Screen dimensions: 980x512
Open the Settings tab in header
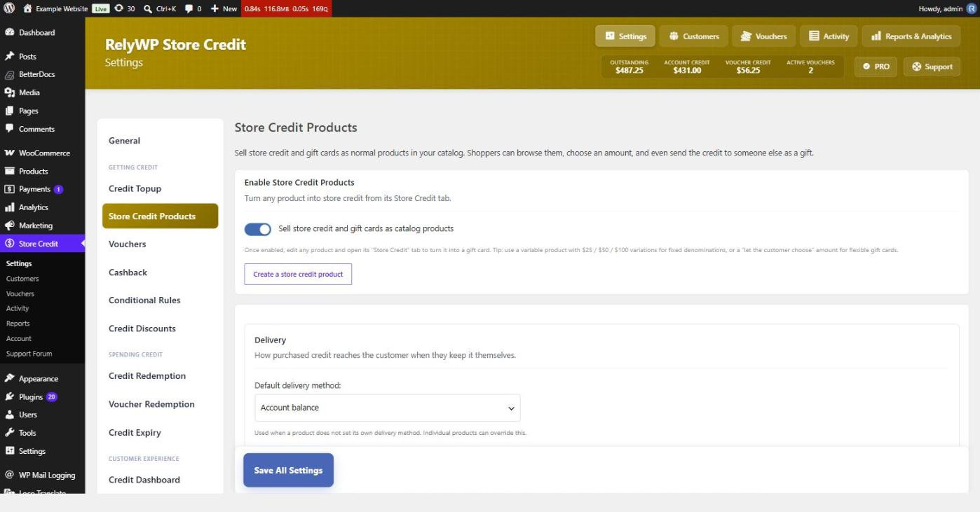coord(625,36)
